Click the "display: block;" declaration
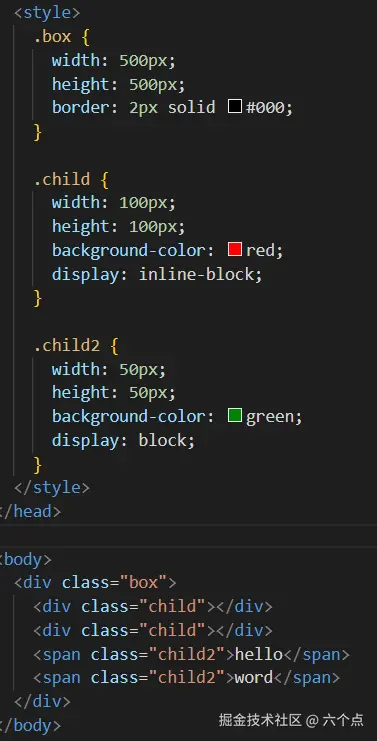 (123, 440)
